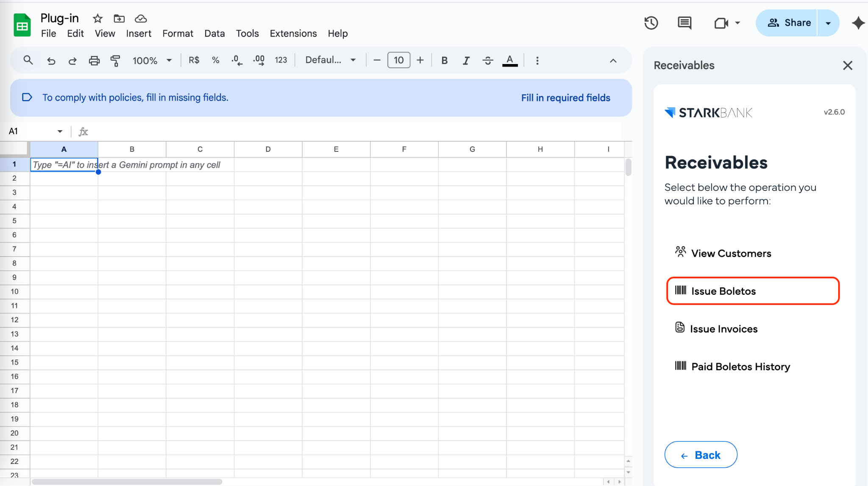Expand the Share button dropdown arrow
The width and height of the screenshot is (868, 486).
[x=828, y=23]
